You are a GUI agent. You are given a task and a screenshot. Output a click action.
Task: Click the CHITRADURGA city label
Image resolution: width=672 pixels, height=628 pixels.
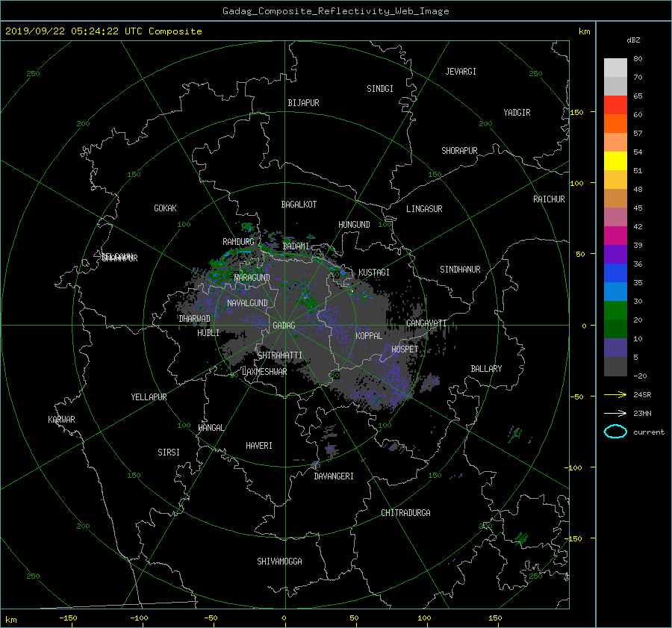(x=405, y=513)
